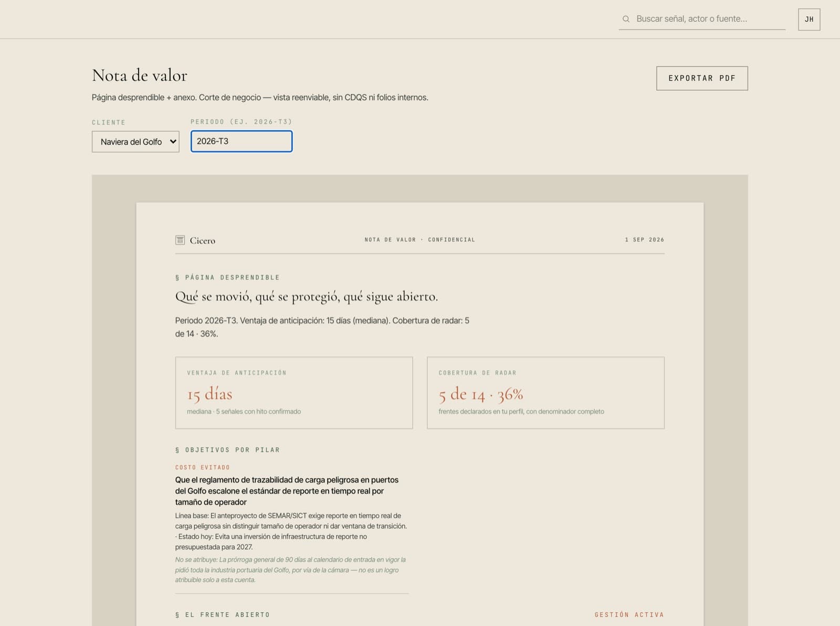Click the Exportar PDF button
This screenshot has width=840, height=626.
pos(702,78)
